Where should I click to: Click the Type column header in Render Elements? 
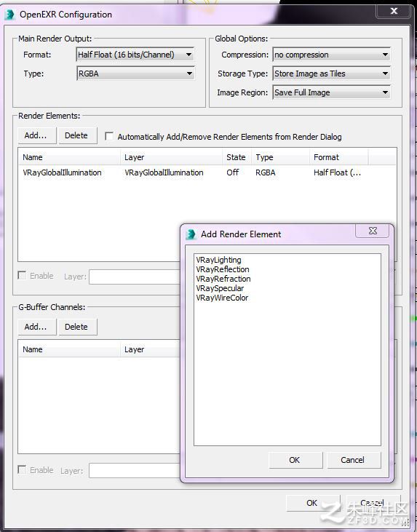pos(280,157)
